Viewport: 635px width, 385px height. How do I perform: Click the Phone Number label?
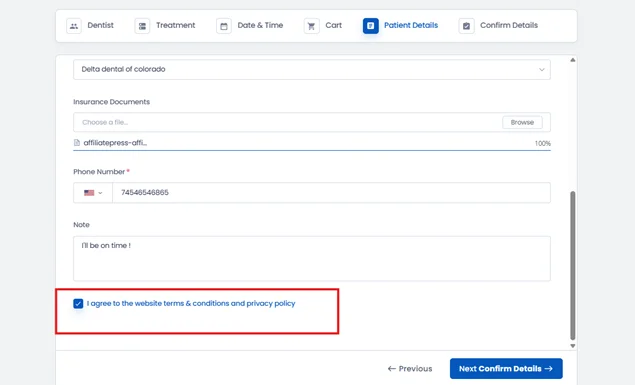click(99, 172)
